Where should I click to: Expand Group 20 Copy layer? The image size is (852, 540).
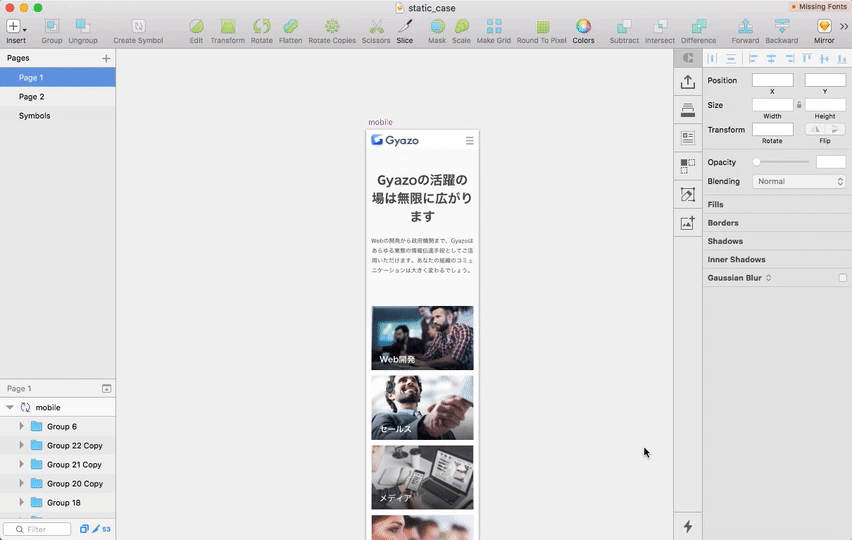[21, 483]
